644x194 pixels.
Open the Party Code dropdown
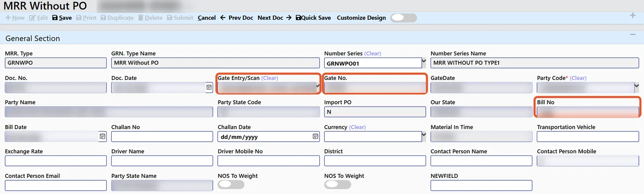pyautogui.click(x=636, y=86)
